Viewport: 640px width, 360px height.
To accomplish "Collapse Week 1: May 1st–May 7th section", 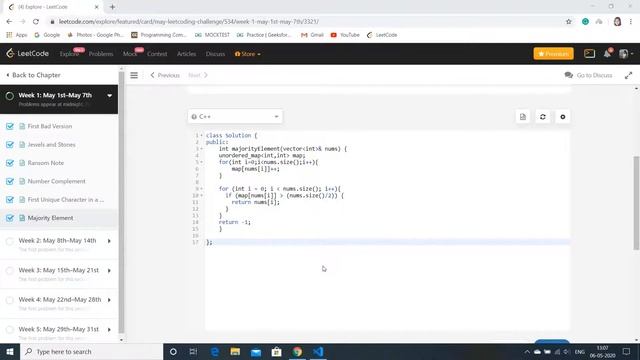I will (x=109, y=96).
